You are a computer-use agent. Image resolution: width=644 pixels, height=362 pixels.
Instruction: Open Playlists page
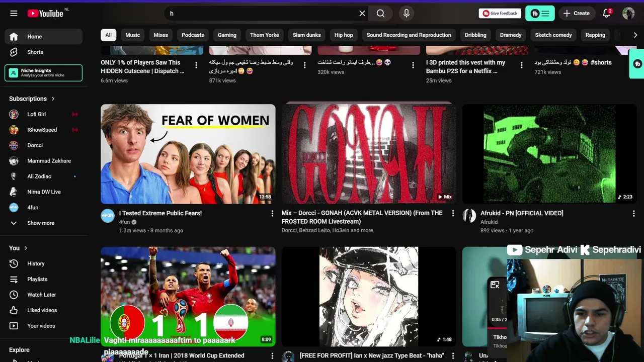tap(43, 279)
